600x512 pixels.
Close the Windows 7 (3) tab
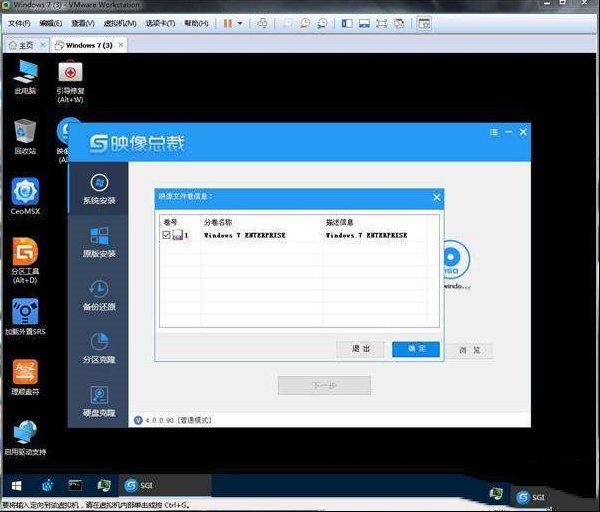(121, 45)
